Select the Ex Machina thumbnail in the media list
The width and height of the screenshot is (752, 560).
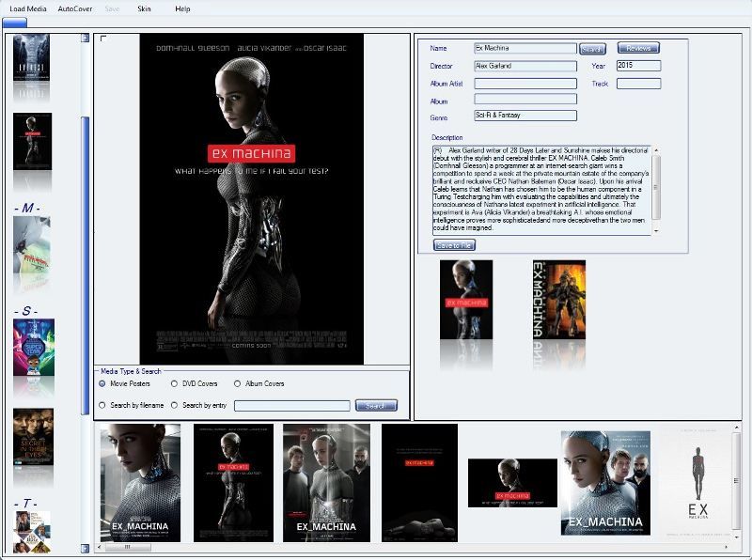32,142
